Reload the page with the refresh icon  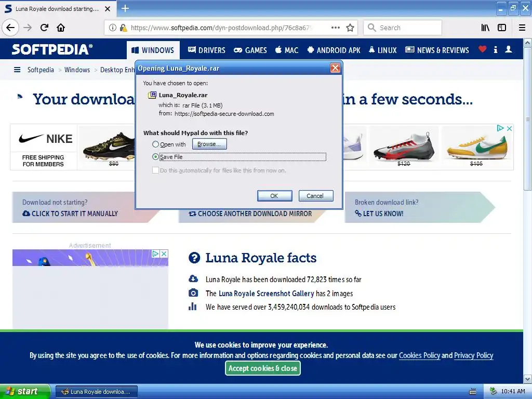pyautogui.click(x=44, y=28)
